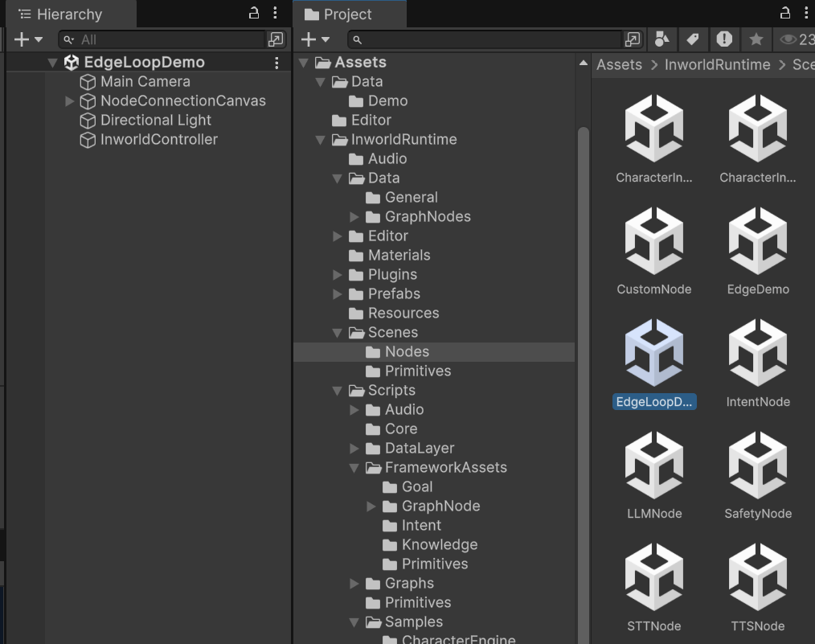Select Main Camera object in Hierarchy
The height and width of the screenshot is (644, 815).
145,81
